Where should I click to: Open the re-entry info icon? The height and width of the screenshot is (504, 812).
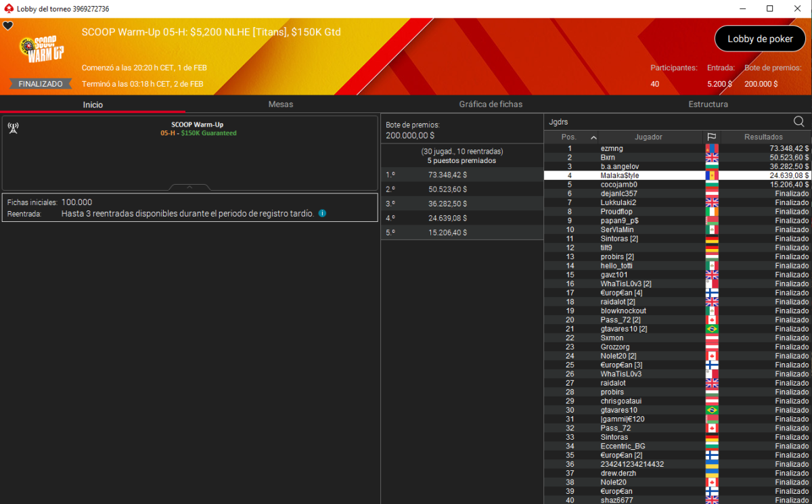(322, 214)
